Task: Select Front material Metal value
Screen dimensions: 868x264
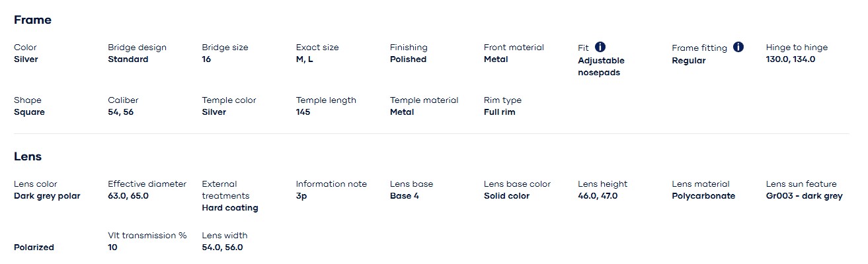Action: coord(496,59)
